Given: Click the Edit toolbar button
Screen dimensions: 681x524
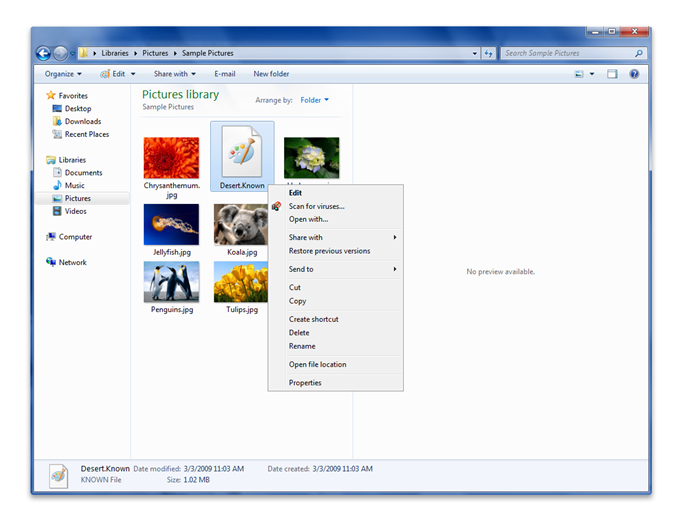Looking at the screenshot, I should click(113, 74).
